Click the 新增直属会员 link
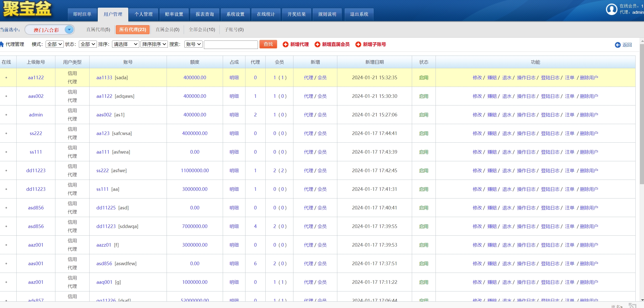The image size is (644, 308). (336, 44)
